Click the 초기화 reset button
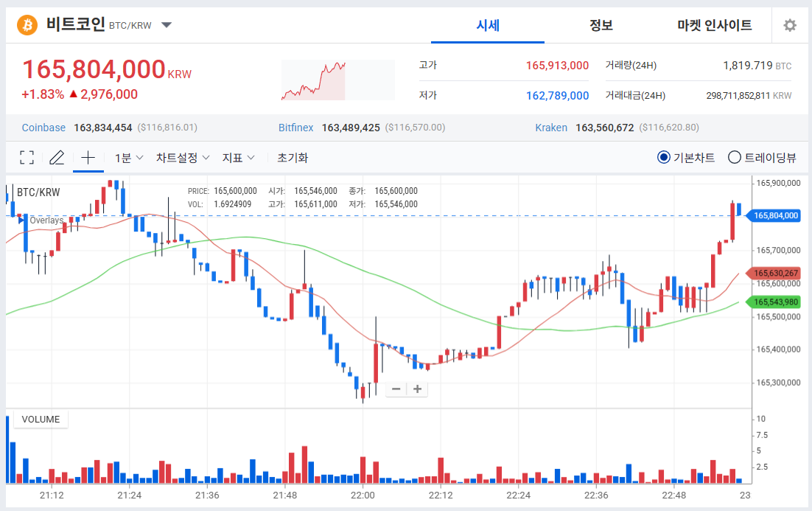The image size is (812, 511). click(x=293, y=157)
